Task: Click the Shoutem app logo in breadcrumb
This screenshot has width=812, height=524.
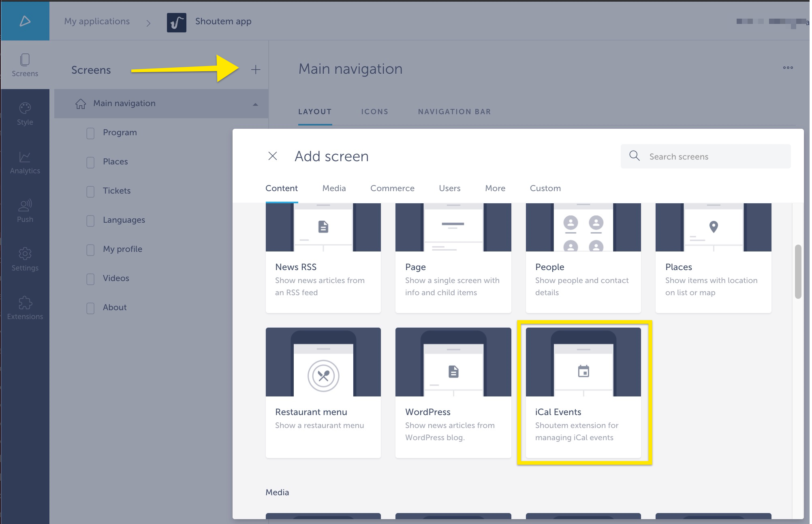Action: tap(176, 22)
